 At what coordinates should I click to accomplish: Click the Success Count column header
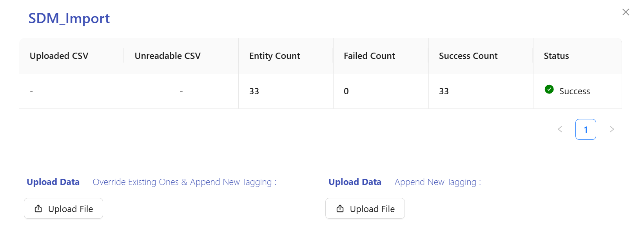pos(468,56)
